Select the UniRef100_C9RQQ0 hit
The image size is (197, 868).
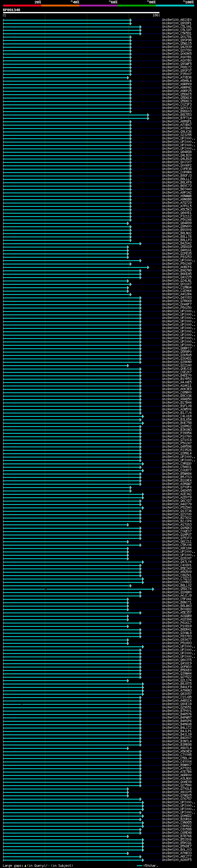click(177, 464)
